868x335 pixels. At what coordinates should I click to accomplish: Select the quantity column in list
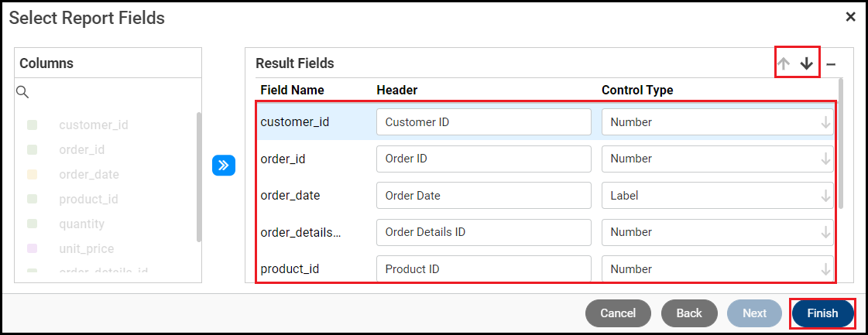81,224
